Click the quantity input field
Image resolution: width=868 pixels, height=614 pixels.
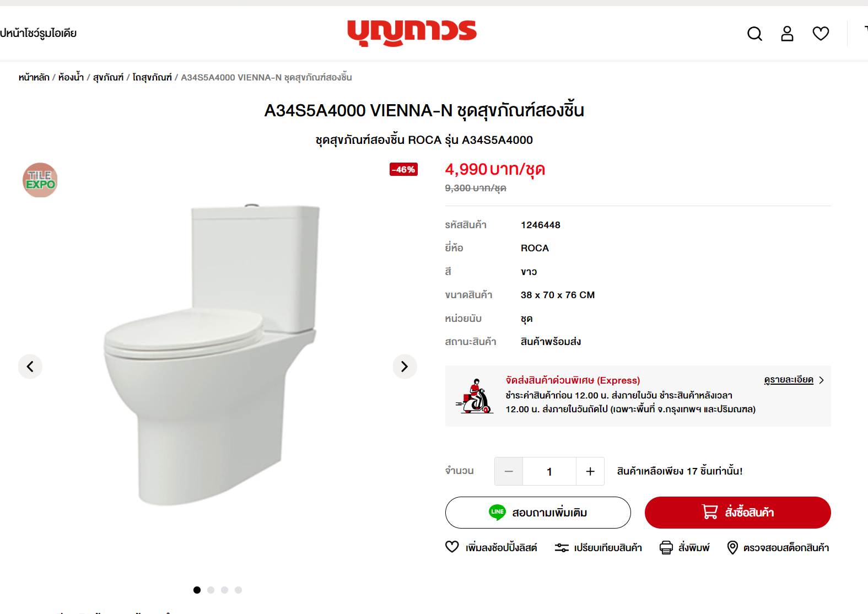[549, 471]
